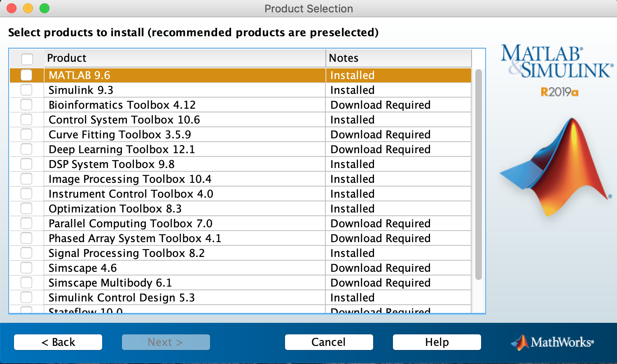
Task: Click Installed note for DSP System Toolbox
Action: pyautogui.click(x=353, y=164)
